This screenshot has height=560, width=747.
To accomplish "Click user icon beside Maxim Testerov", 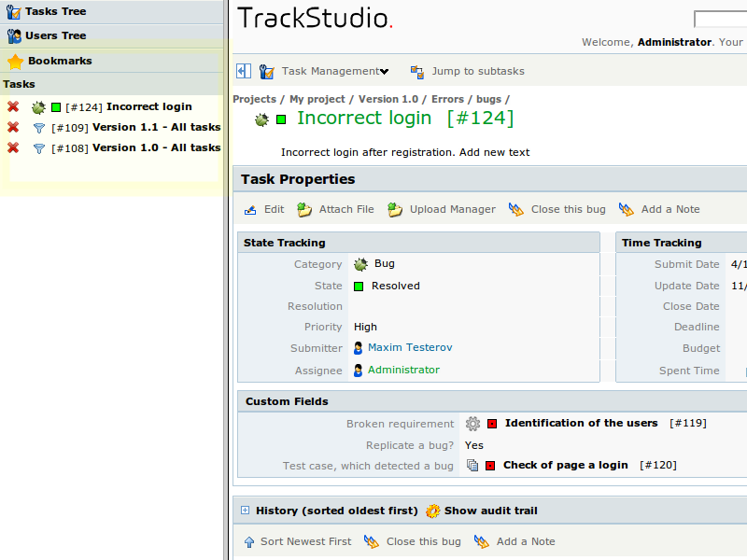I will point(359,348).
